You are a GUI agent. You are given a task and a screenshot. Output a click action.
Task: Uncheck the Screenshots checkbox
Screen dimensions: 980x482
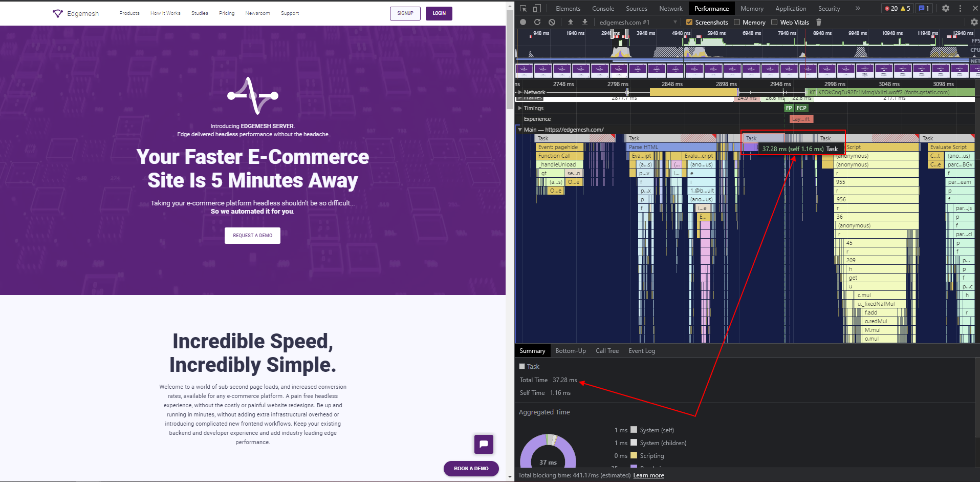[689, 22]
